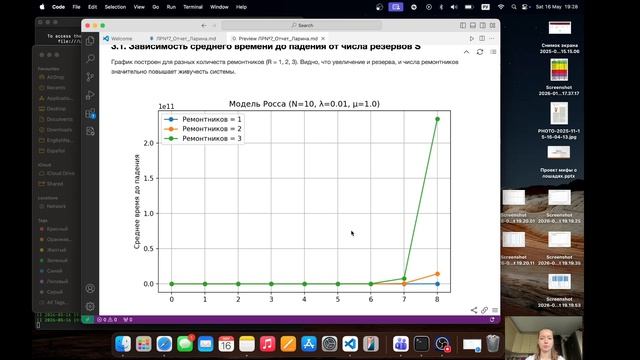640x360 pixels.
Task: Click the run icon in editor actions
Action: [472, 38]
